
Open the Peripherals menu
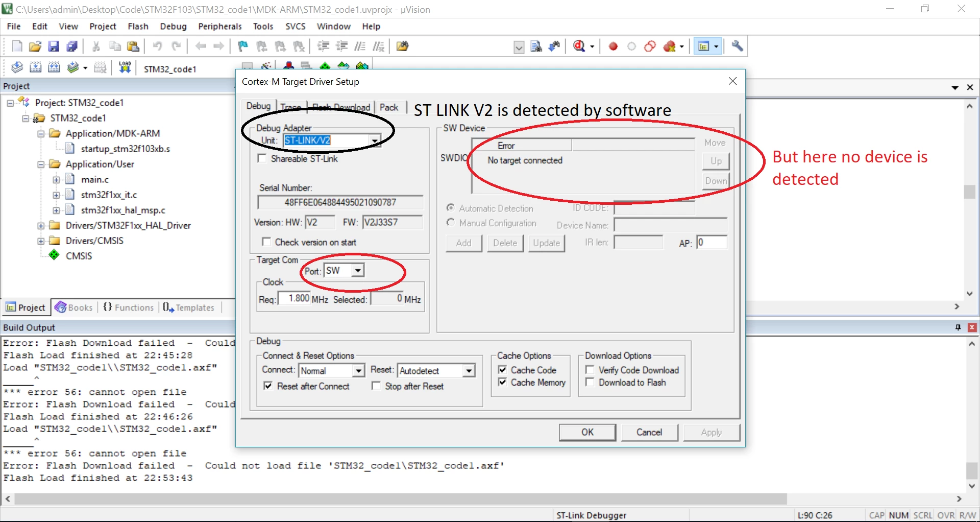tap(219, 27)
